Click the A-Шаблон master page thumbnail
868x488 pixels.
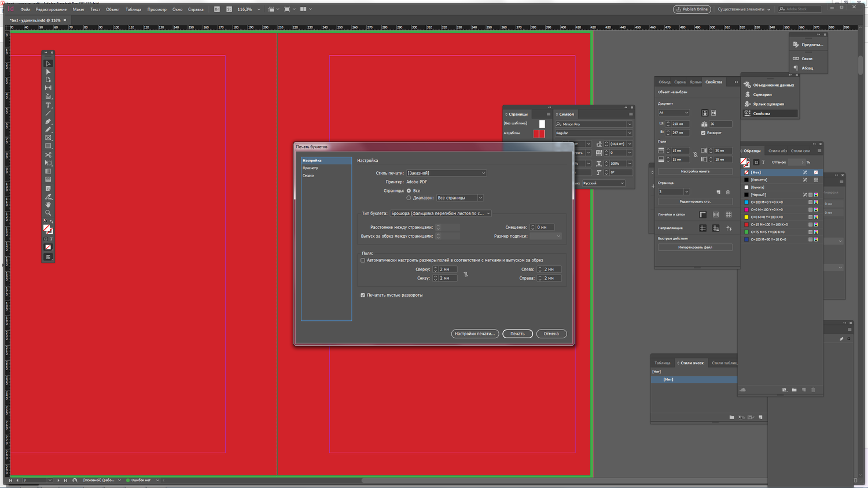[539, 134]
